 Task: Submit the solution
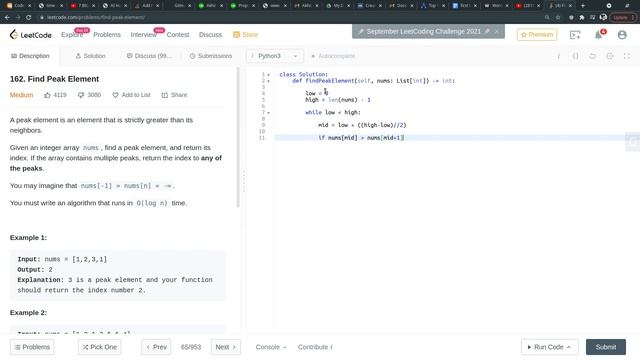pyautogui.click(x=606, y=347)
